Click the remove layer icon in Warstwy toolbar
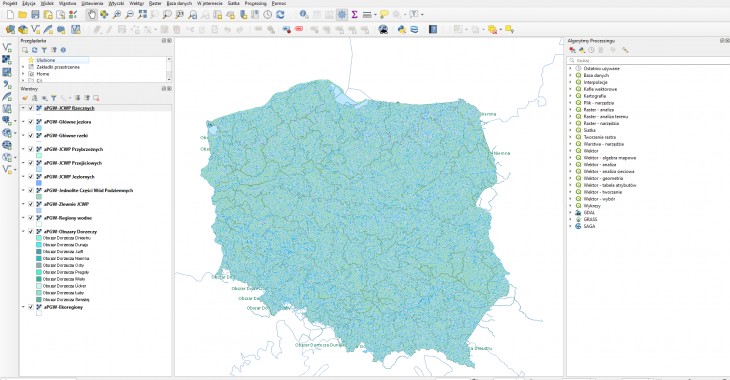 click(x=96, y=98)
